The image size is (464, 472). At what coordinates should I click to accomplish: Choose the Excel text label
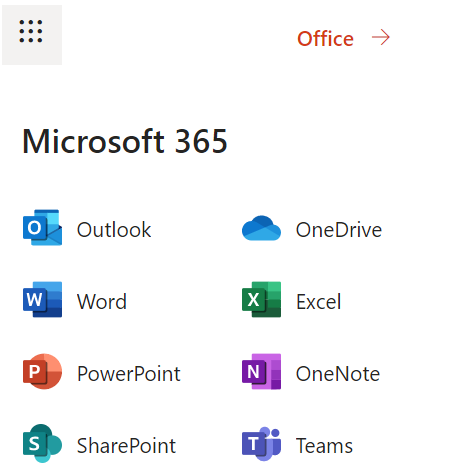click(318, 302)
